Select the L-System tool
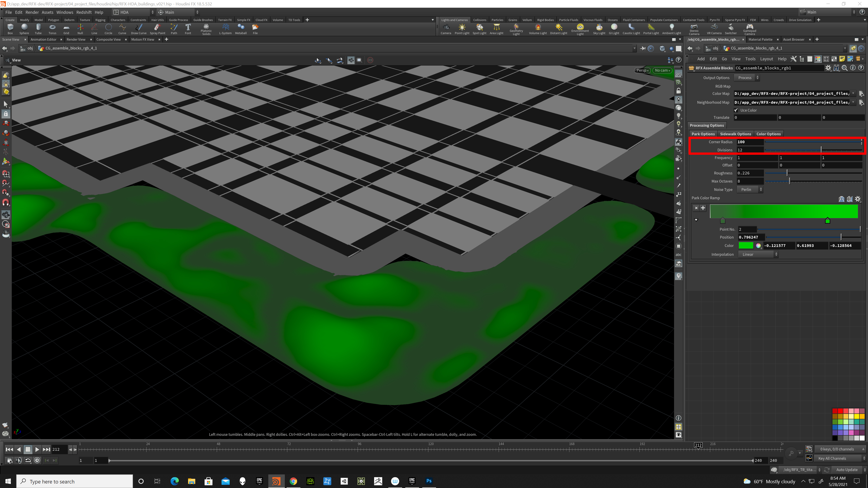The height and width of the screenshot is (488, 868). tap(225, 29)
